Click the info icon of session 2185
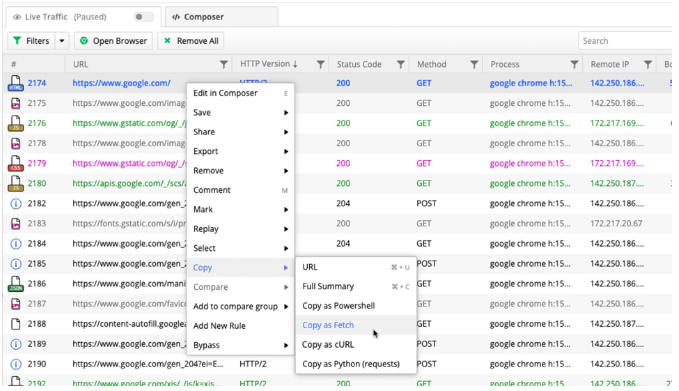 click(16, 264)
